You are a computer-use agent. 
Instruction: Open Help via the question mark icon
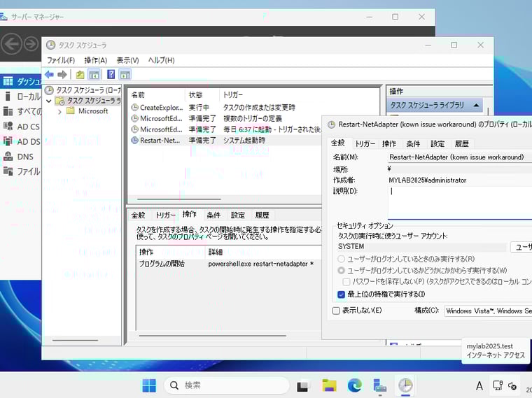[x=111, y=74]
